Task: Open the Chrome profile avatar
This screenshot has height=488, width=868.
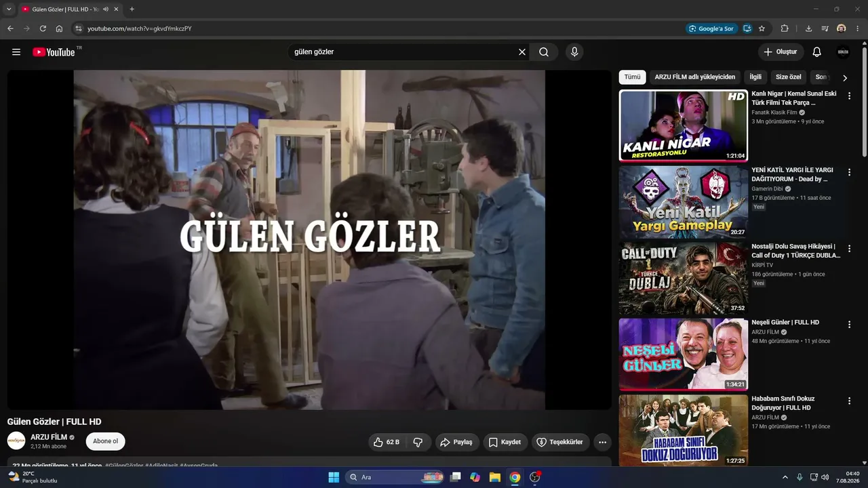Action: coord(842,28)
